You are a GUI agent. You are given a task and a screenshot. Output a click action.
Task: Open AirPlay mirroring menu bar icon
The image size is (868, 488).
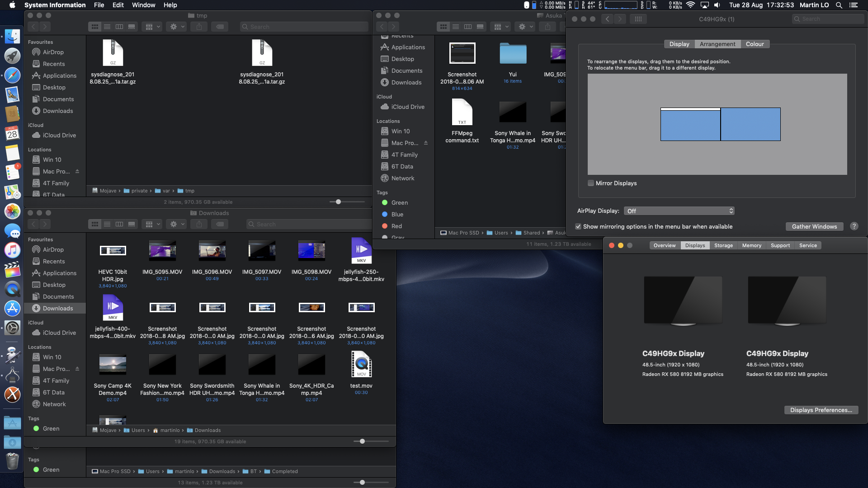(x=704, y=5)
